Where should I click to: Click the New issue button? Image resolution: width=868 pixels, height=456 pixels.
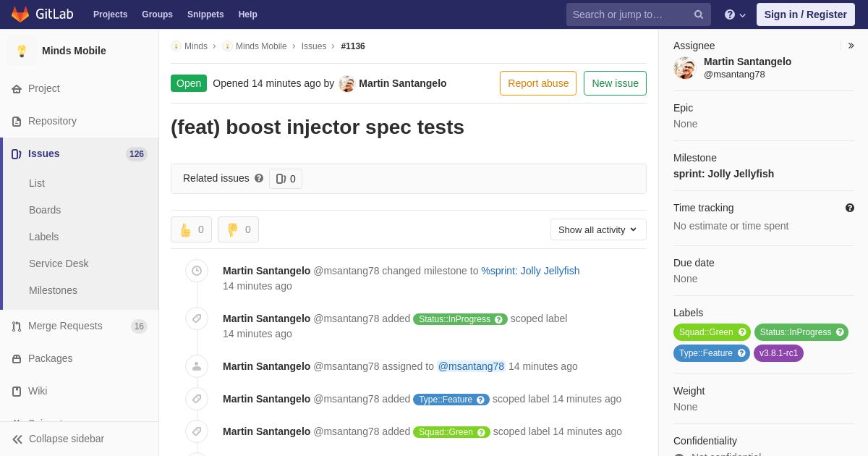[x=615, y=83]
